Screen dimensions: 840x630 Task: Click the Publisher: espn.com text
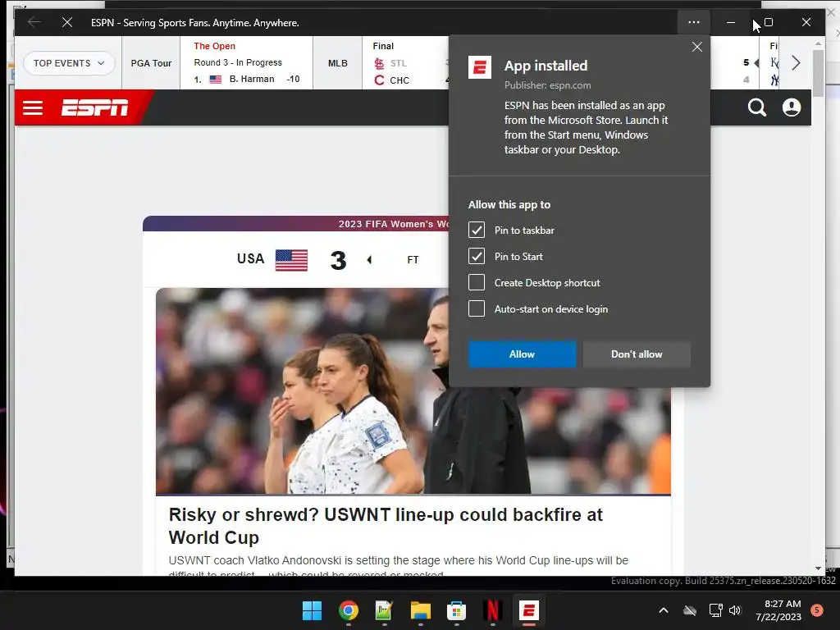coord(547,85)
